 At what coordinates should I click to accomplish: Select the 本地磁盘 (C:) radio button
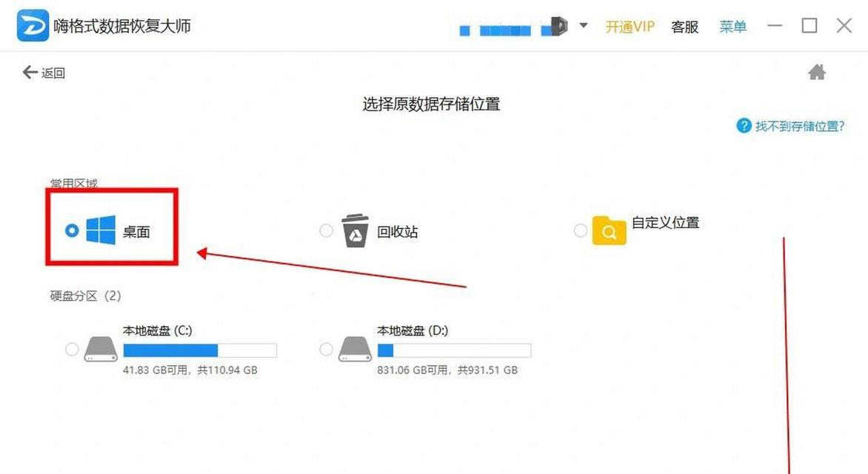pos(71,350)
